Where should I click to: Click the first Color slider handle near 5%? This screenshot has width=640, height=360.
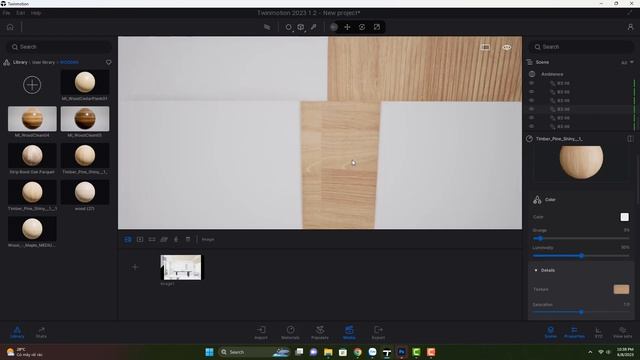pyautogui.click(x=540, y=238)
